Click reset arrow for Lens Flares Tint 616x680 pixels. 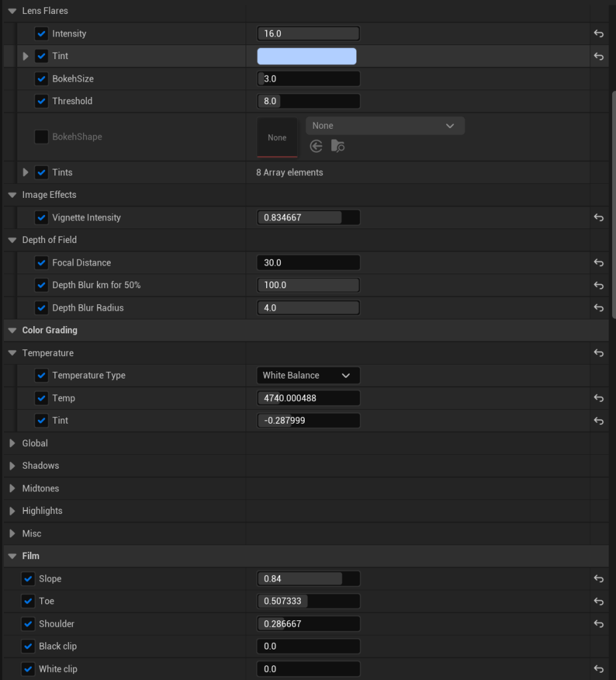click(x=598, y=56)
